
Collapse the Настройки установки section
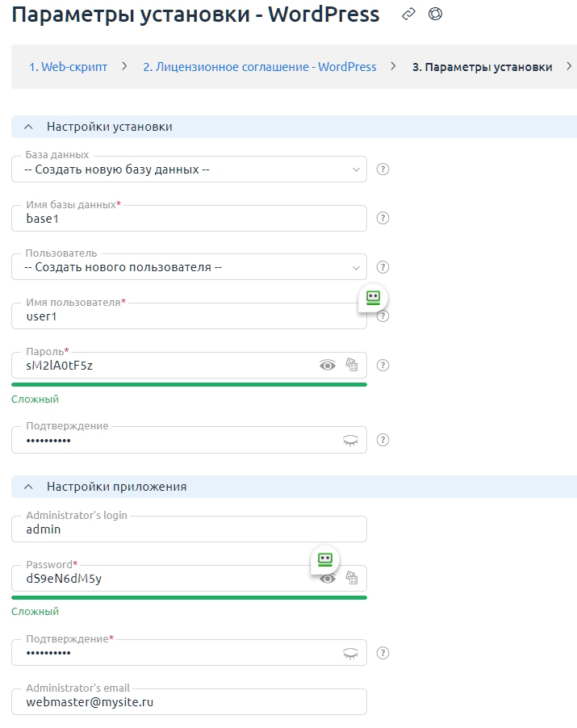point(28,127)
